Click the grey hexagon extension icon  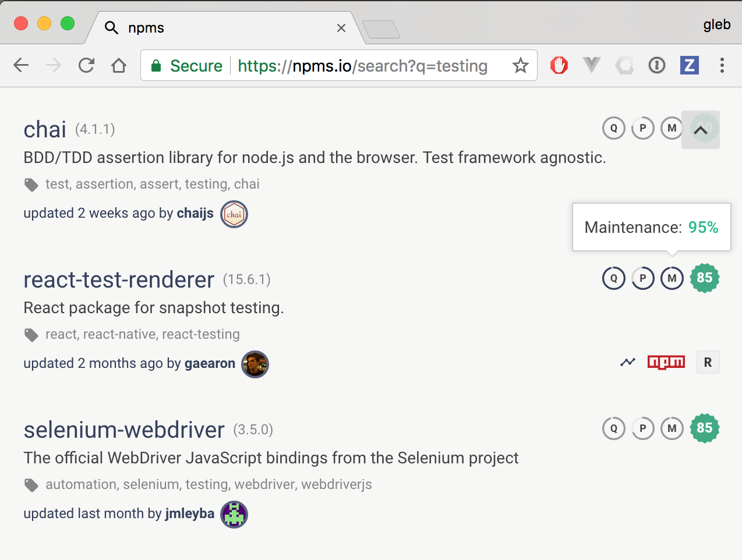624,65
